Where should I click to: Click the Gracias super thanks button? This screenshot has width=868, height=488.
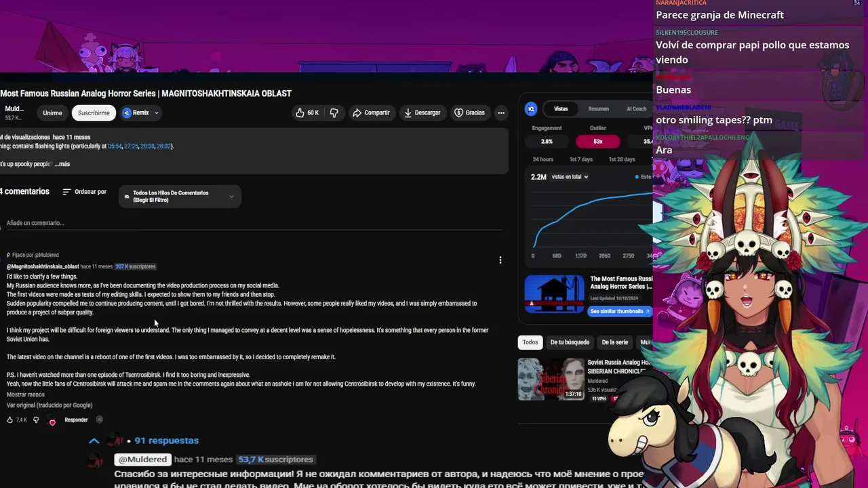469,113
